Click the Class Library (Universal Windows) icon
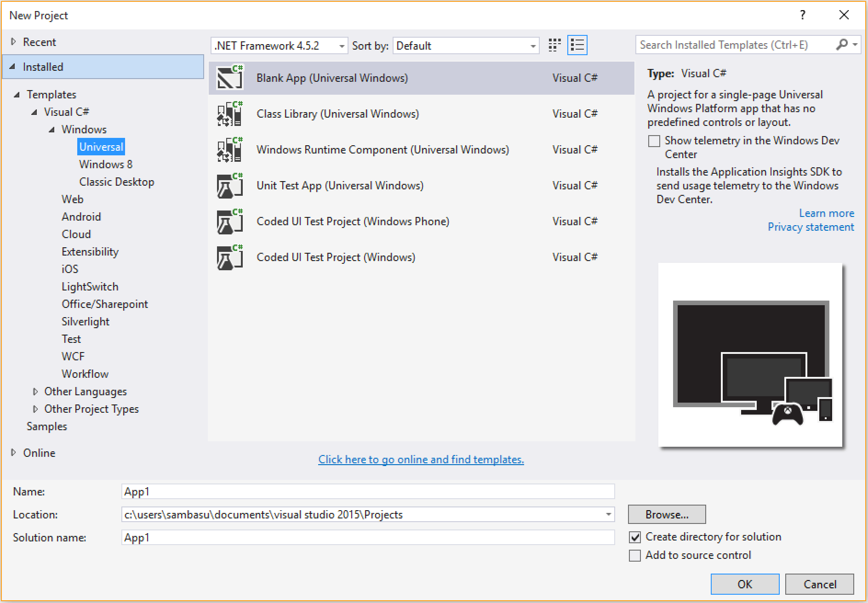The height and width of the screenshot is (603, 868). tap(229, 114)
